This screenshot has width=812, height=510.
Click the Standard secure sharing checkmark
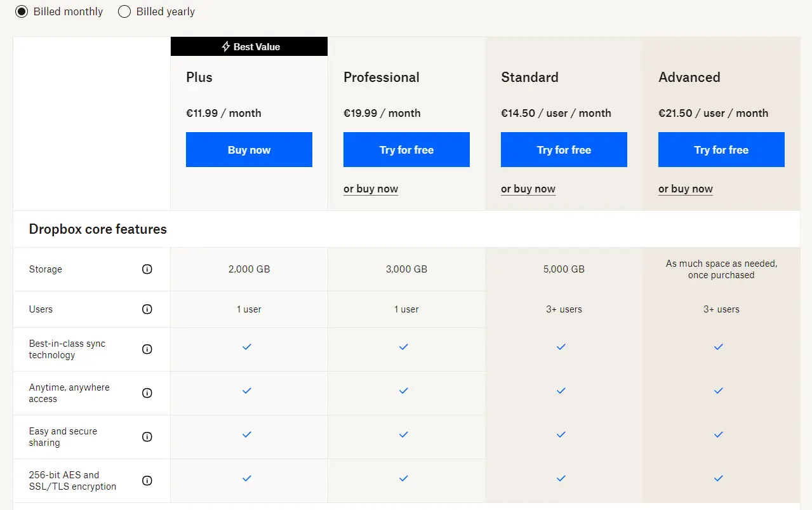coord(561,434)
